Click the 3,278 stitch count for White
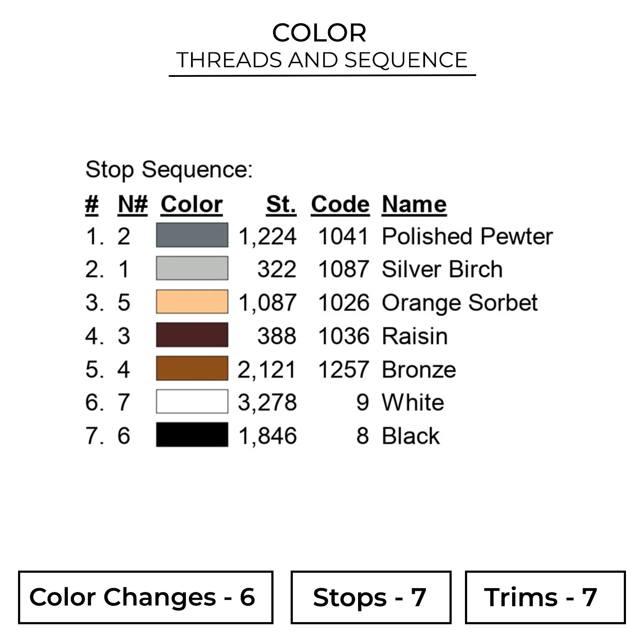This screenshot has width=644, height=644. tap(267, 402)
